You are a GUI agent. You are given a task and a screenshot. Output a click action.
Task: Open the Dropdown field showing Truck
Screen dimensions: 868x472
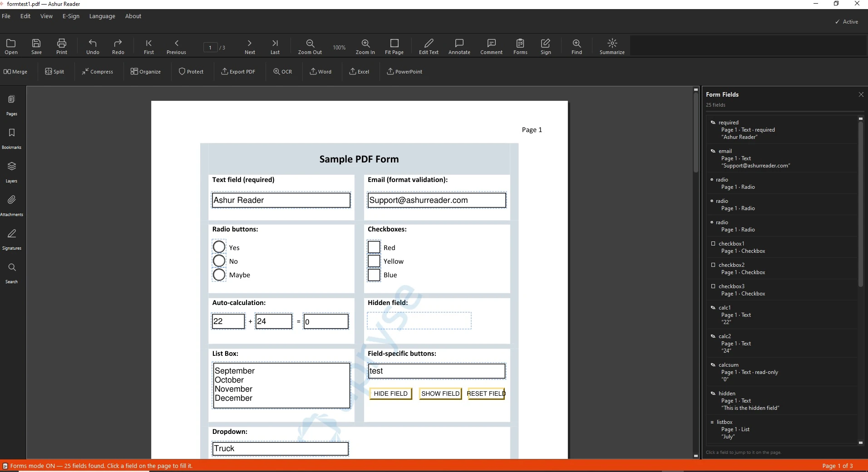(x=281, y=448)
